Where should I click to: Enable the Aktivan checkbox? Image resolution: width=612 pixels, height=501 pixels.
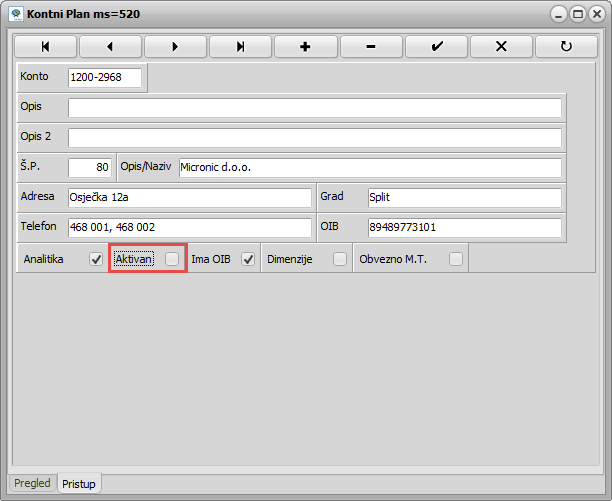pyautogui.click(x=173, y=259)
